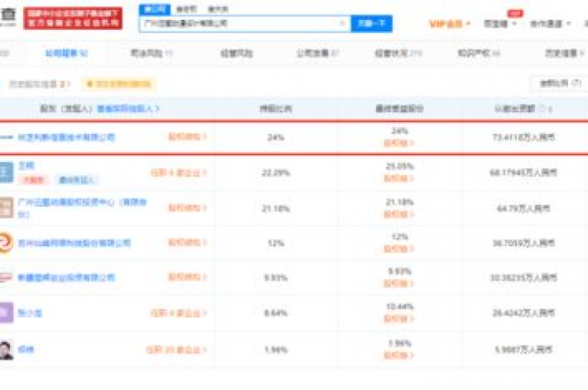The width and height of the screenshot is (588, 390).
Task: Open the equity chain link under 1.96% final benefit
Action: tap(399, 355)
